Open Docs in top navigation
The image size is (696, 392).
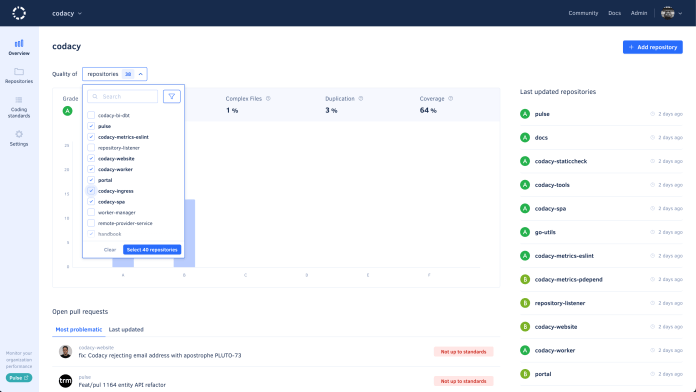tap(614, 13)
